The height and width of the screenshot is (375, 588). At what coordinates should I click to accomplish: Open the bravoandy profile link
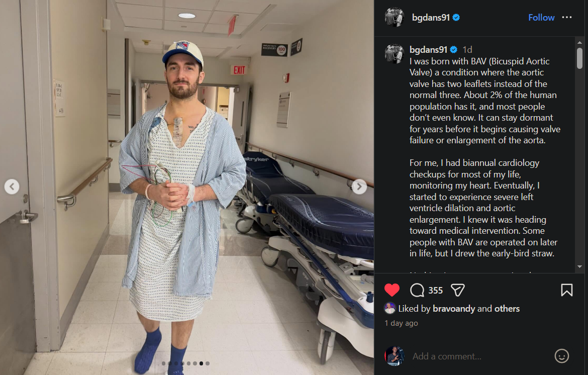[454, 309]
